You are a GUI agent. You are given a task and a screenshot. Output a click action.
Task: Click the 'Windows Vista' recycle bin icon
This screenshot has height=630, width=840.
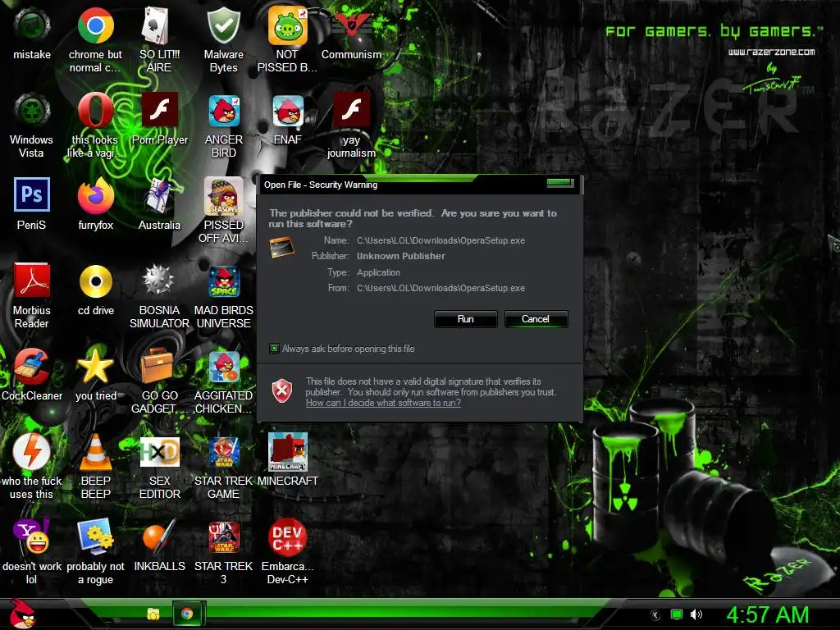point(32,112)
